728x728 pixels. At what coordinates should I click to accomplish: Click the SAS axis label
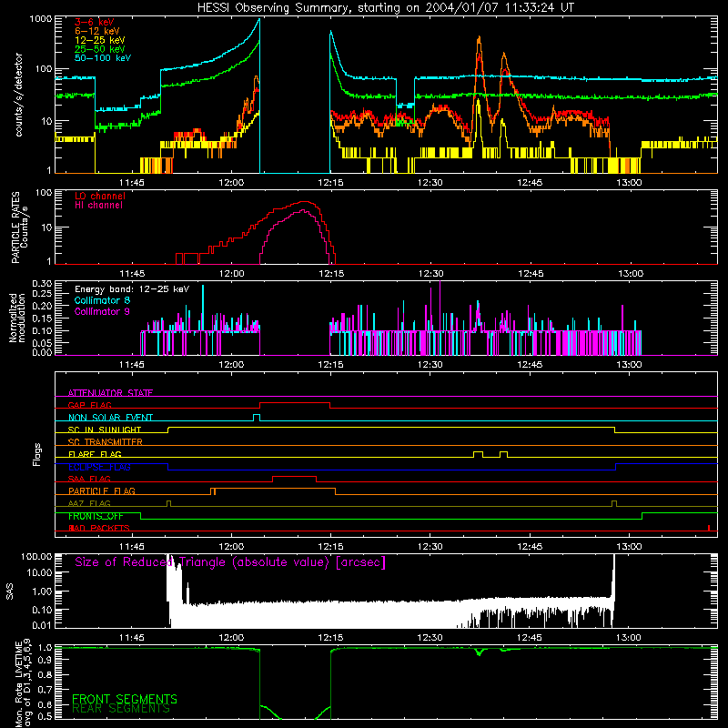[x=9, y=592]
